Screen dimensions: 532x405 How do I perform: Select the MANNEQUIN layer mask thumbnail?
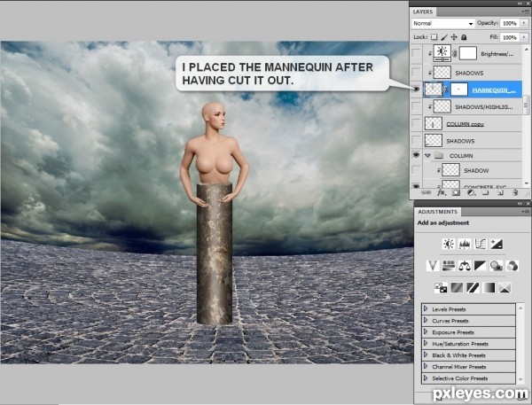(x=459, y=90)
